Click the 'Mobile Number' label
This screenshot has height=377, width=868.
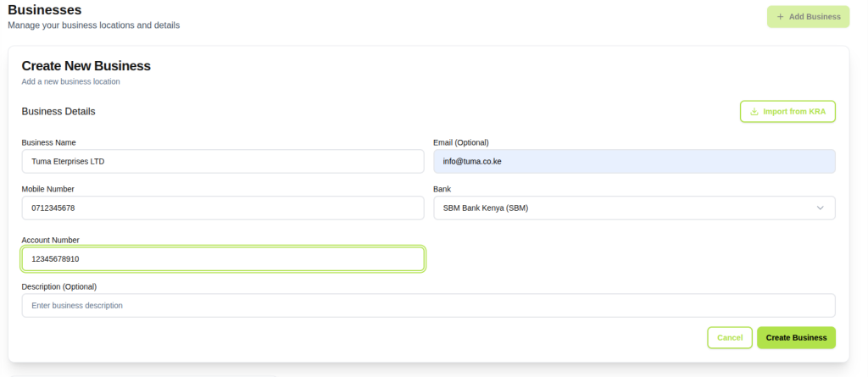click(47, 189)
